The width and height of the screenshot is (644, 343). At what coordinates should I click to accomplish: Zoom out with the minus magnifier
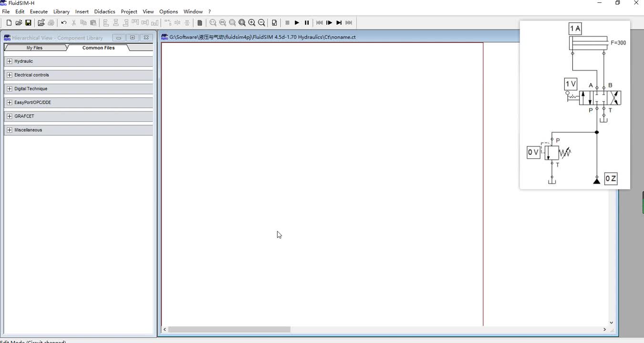tap(261, 23)
